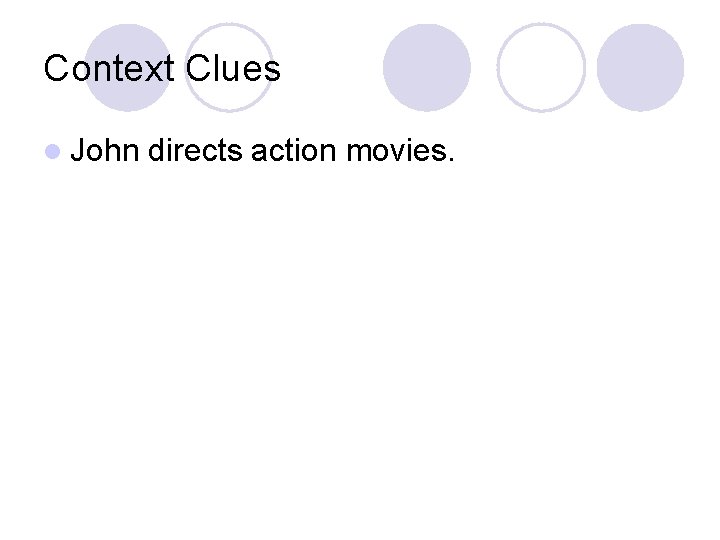720x540 pixels.
Task: Click the word Clues in the title
Action: point(233,68)
